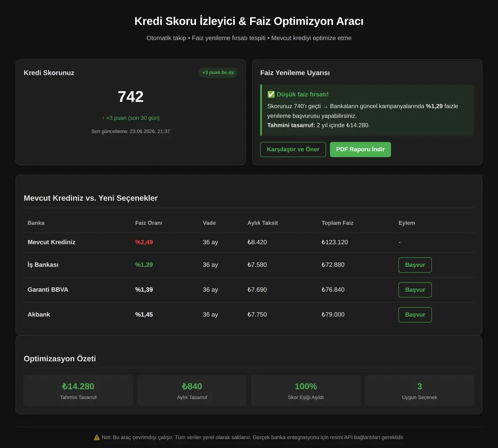This screenshot has width=498, height=448.
Task: Click the Banka column header
Action: 36,223
